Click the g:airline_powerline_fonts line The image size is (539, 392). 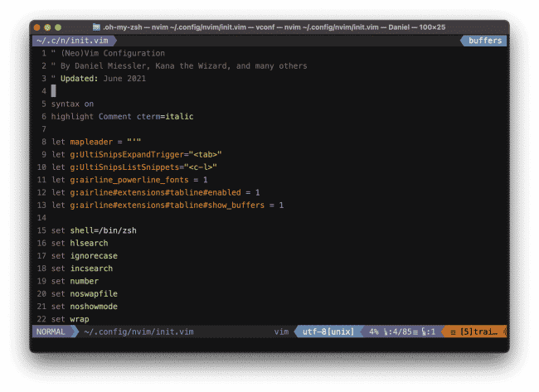point(129,180)
